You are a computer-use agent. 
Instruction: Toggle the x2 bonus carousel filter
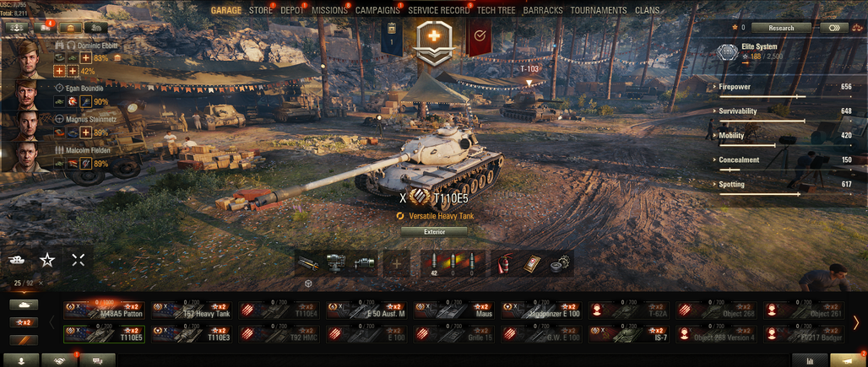[x=24, y=323]
